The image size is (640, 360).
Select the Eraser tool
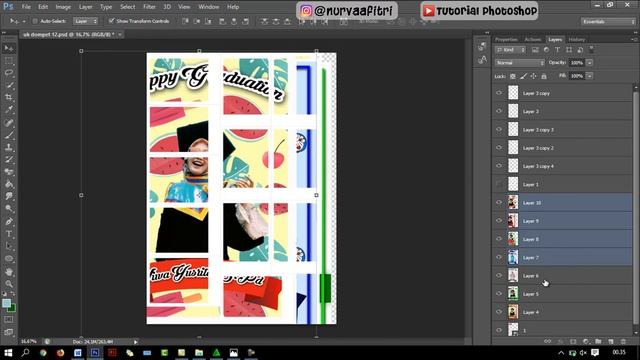[9, 172]
